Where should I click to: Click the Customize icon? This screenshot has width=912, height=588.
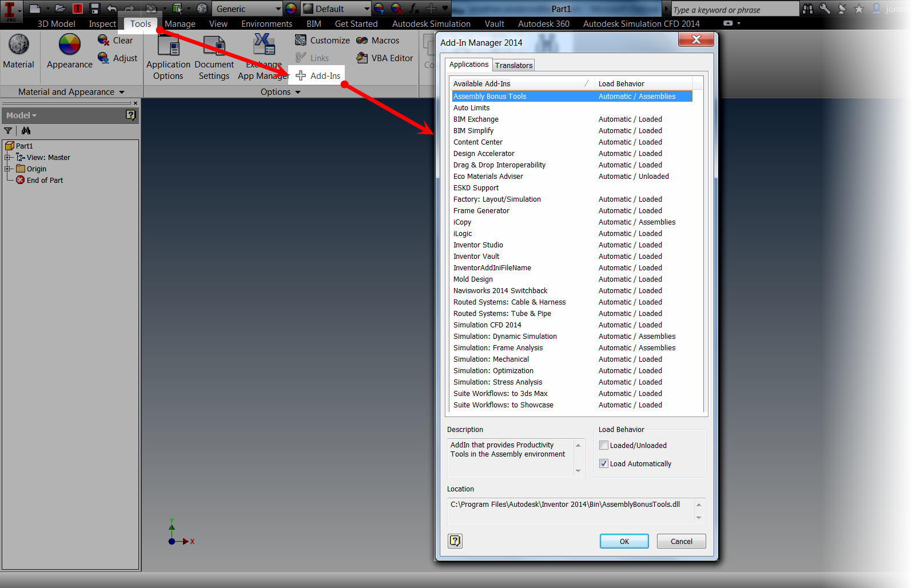point(300,40)
